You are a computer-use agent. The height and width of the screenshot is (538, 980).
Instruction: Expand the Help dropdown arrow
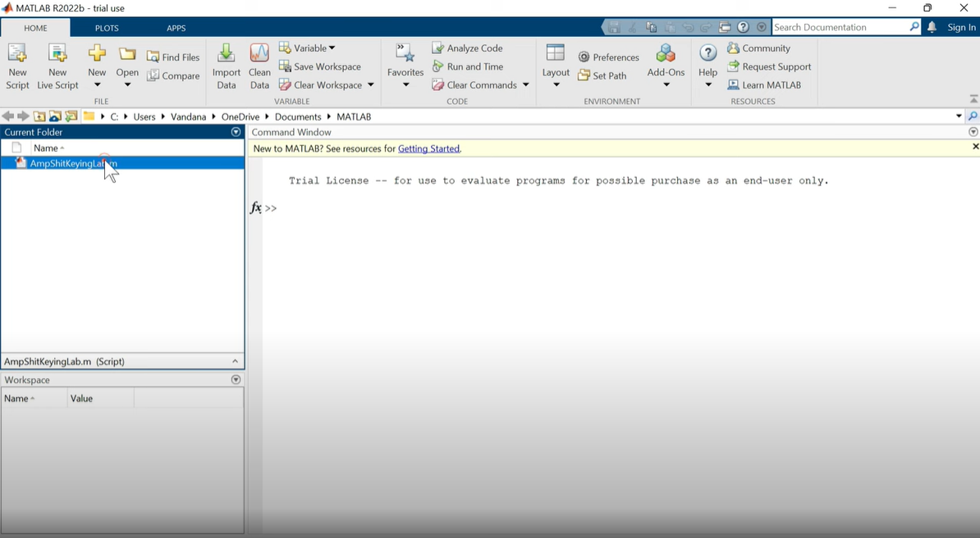pos(708,85)
